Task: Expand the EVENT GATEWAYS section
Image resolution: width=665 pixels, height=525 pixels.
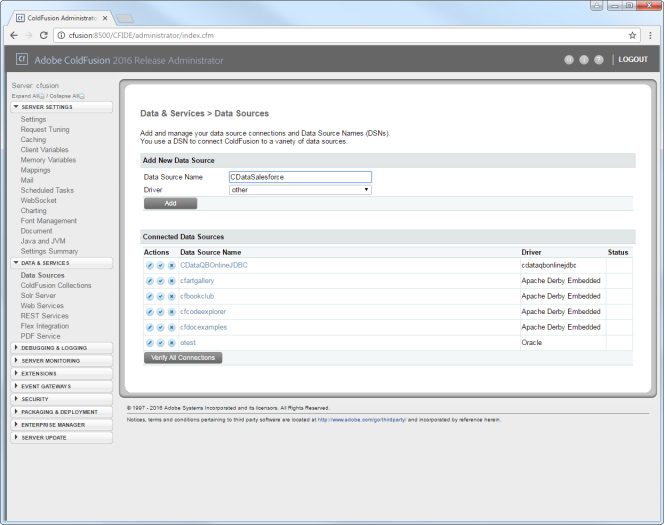Action: tap(61, 386)
